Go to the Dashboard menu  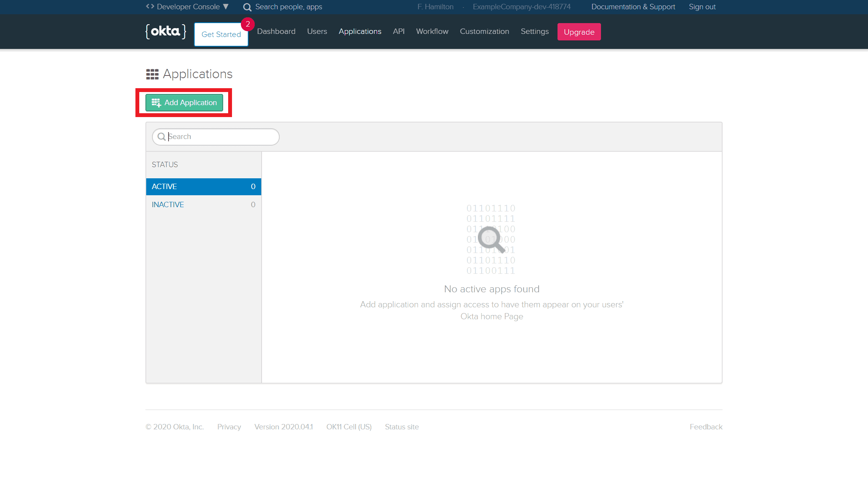coord(276,31)
